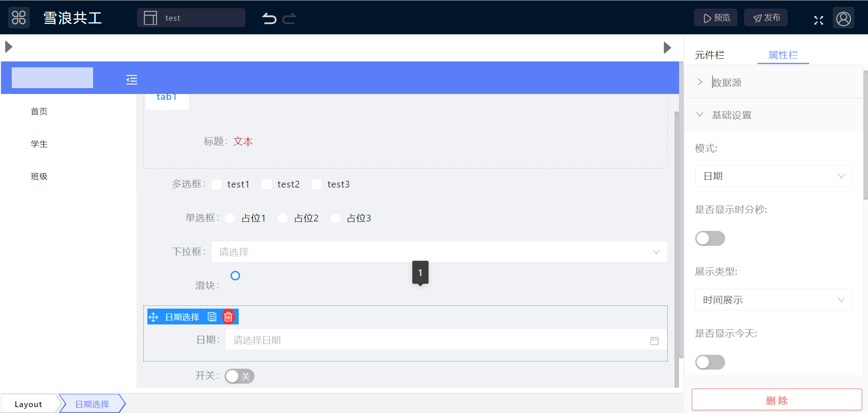868x413 pixels.
Task: Click the 预览 preview button
Action: click(716, 18)
